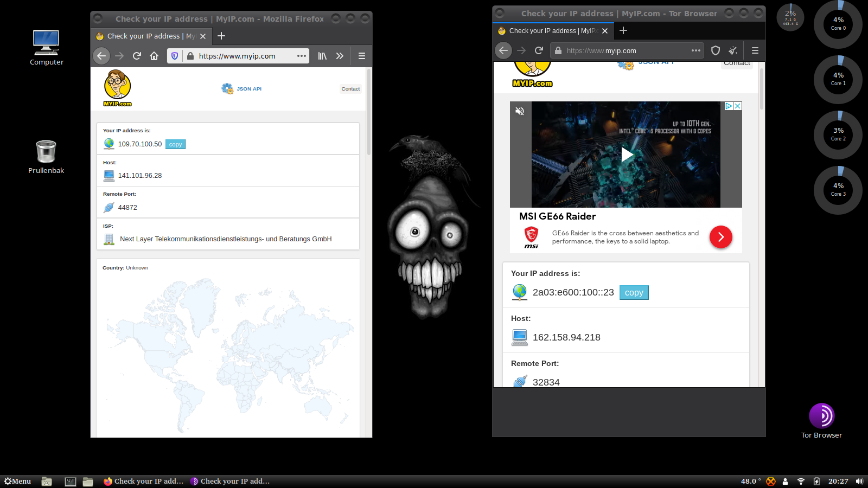Click Firefox forward arrow button

point(119,56)
